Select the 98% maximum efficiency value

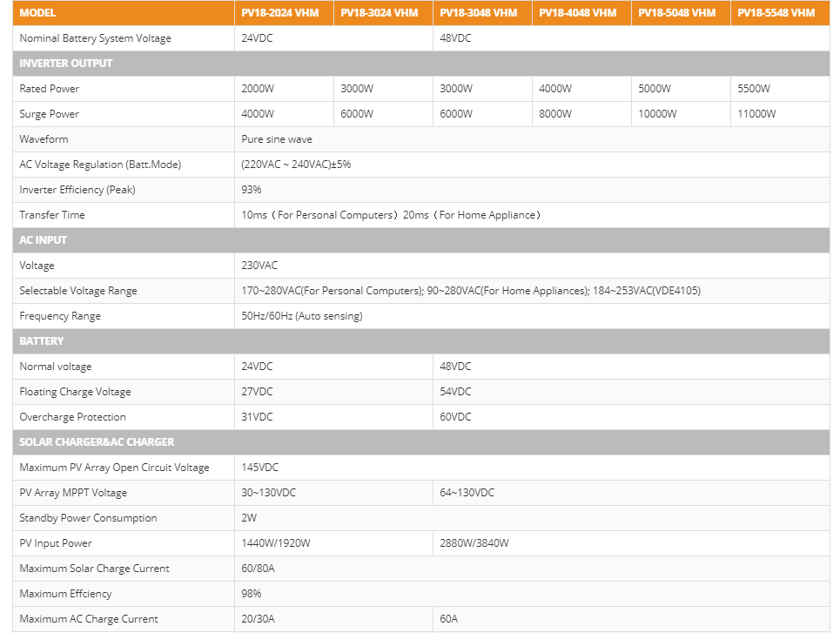point(252,593)
